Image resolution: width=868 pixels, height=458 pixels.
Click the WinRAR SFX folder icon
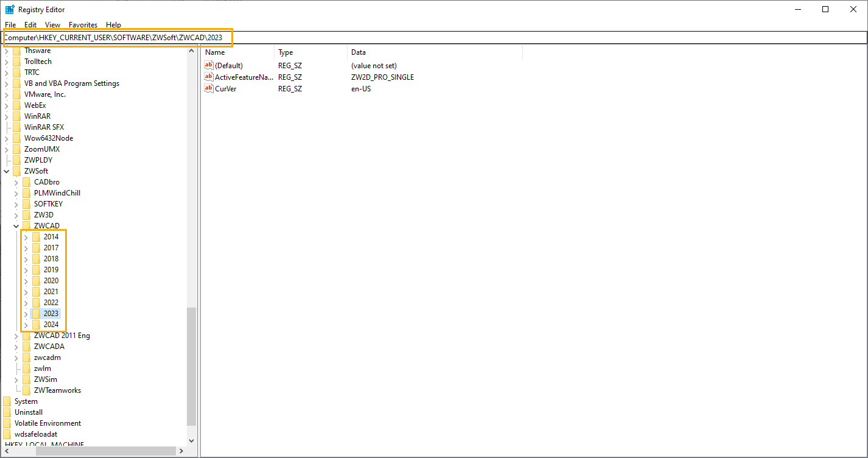coord(17,127)
